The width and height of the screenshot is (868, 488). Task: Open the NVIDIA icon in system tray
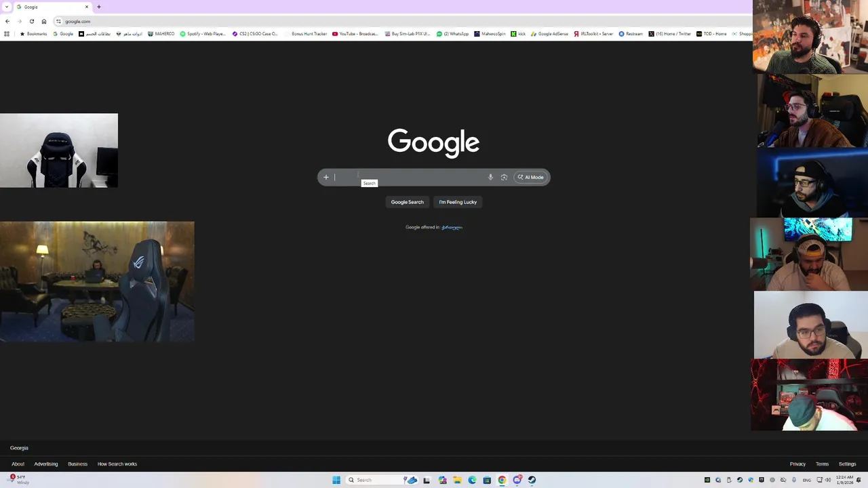tap(707, 480)
